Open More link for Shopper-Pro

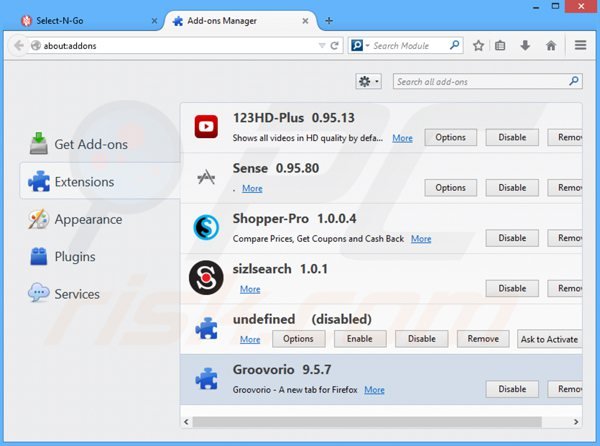coord(421,239)
